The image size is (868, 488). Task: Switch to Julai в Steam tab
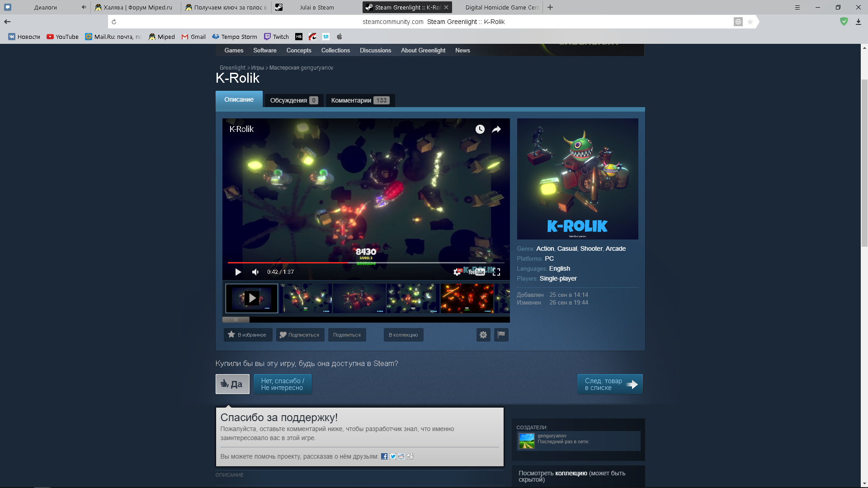coord(316,7)
